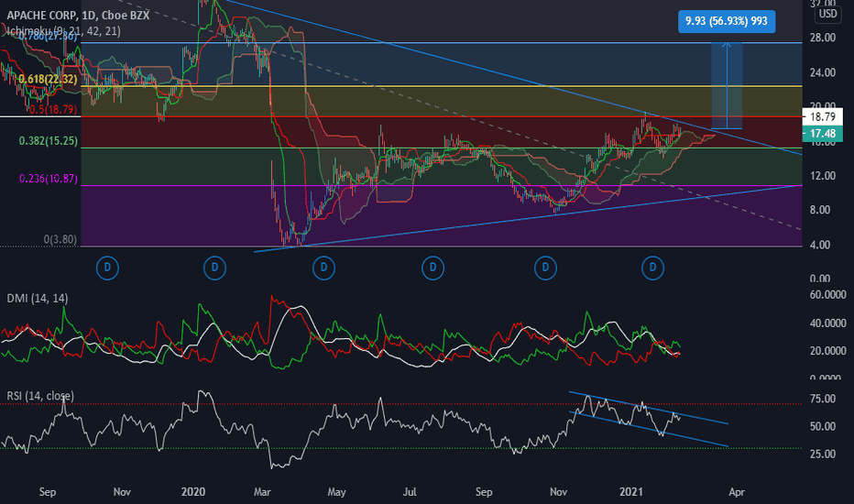Click the 18.79 price label on axis
Image resolution: width=854 pixels, height=504 pixels.
point(823,116)
